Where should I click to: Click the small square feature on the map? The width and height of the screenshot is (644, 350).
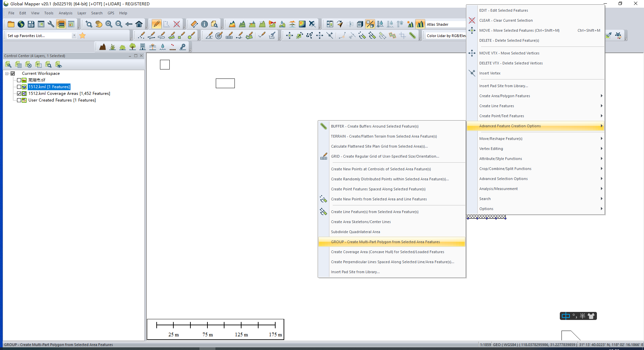coord(165,64)
